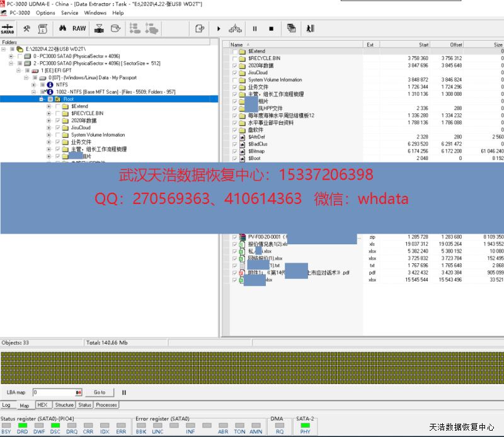The height and width of the screenshot is (437, 504).
Task: Click the SATA0 port icon in toolbar
Action: [8, 28]
